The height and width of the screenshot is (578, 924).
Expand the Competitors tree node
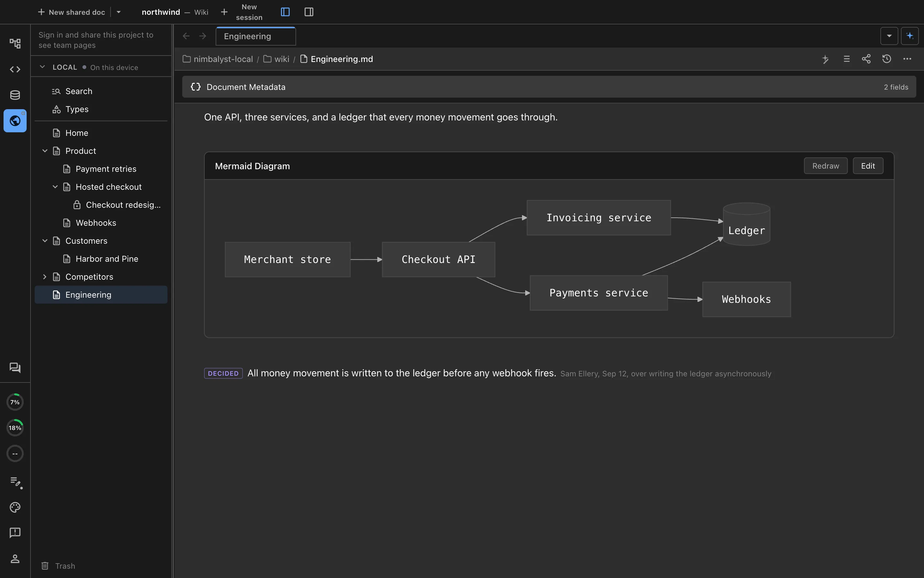tap(45, 277)
